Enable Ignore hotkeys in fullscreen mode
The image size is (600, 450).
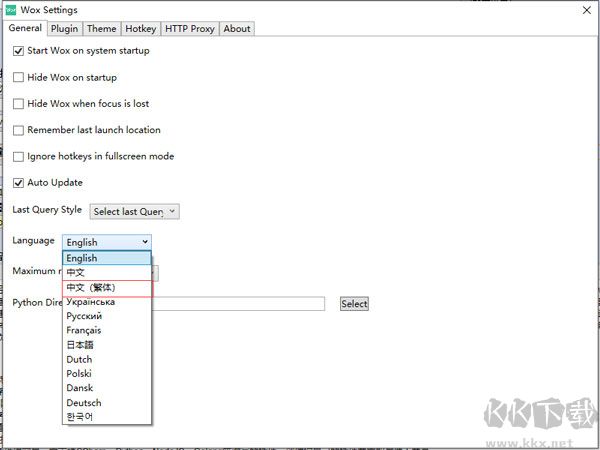pos(18,156)
